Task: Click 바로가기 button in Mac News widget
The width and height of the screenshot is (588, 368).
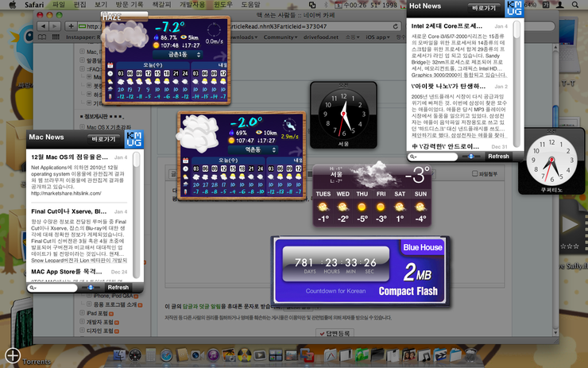Action: point(103,139)
